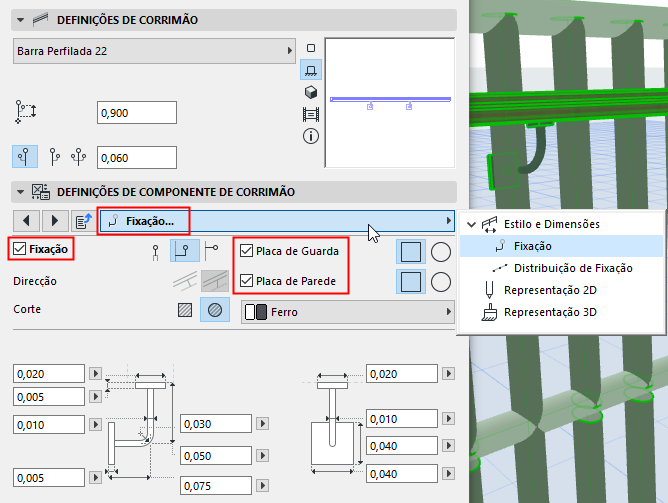Viewport: 668px width, 503px height.
Task: Edit the handrail height field 0,900
Action: point(137,113)
